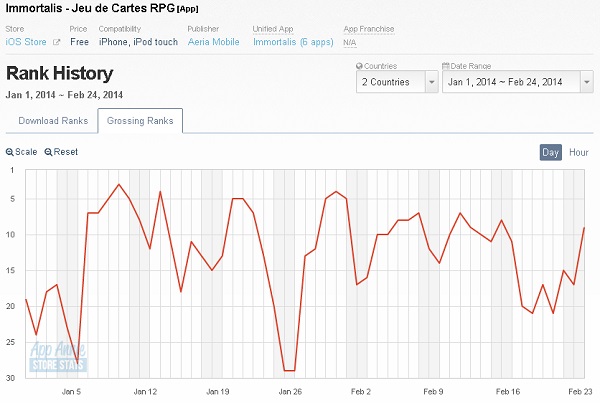Click the Feb 16 axis label

point(508,392)
